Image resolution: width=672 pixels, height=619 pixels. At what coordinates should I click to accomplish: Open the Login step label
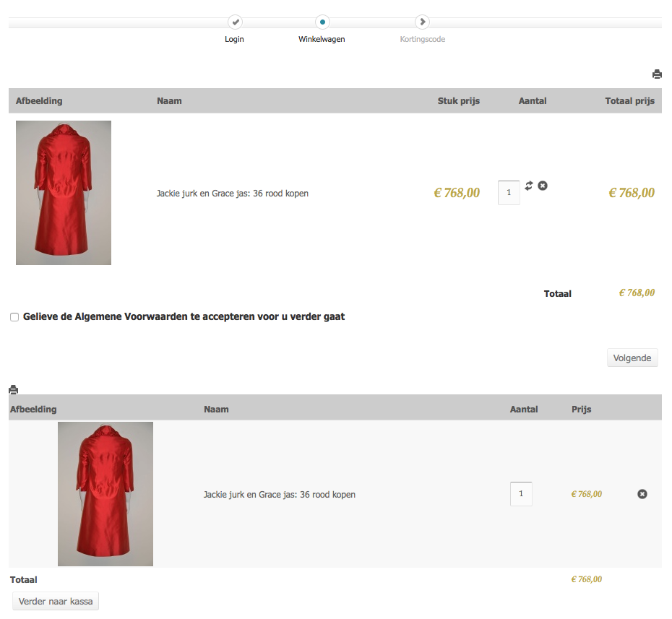point(234,39)
